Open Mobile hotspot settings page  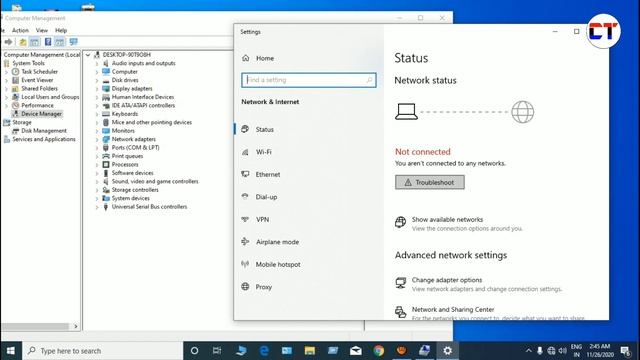pyautogui.click(x=278, y=264)
